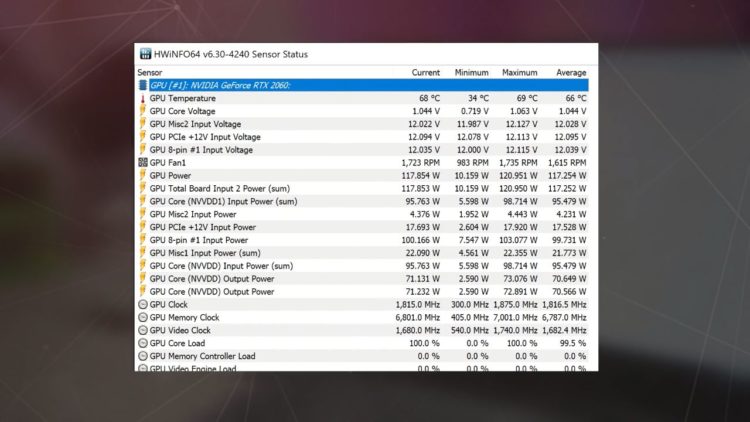Select GPU Memory Controller Load label
The height and width of the screenshot is (422, 750).
202,356
